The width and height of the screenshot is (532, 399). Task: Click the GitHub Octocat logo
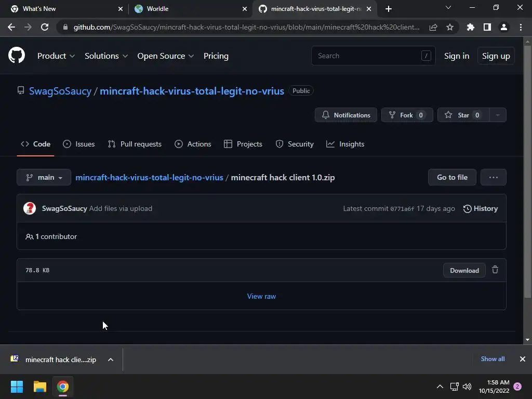point(17,56)
